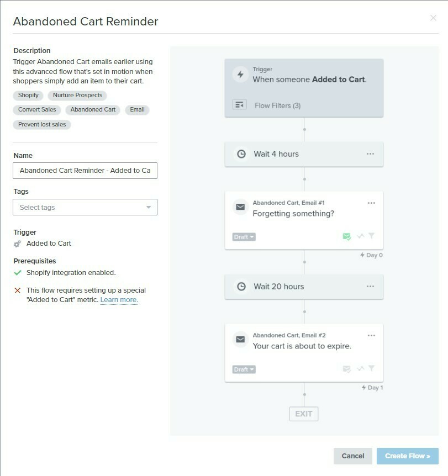Viewport: 448px width, 476px height.
Task: Click the envelope icon on Email #2
Action: coord(240,339)
